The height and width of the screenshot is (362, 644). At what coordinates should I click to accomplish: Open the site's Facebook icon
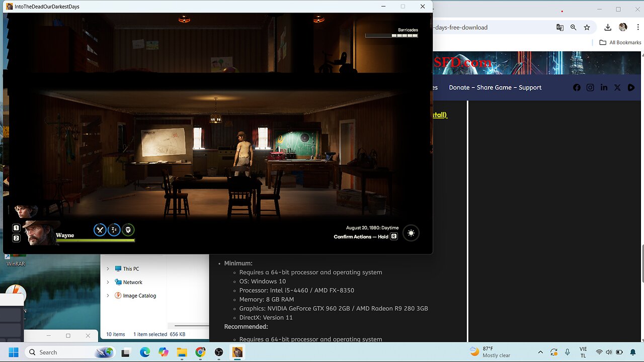(x=577, y=87)
